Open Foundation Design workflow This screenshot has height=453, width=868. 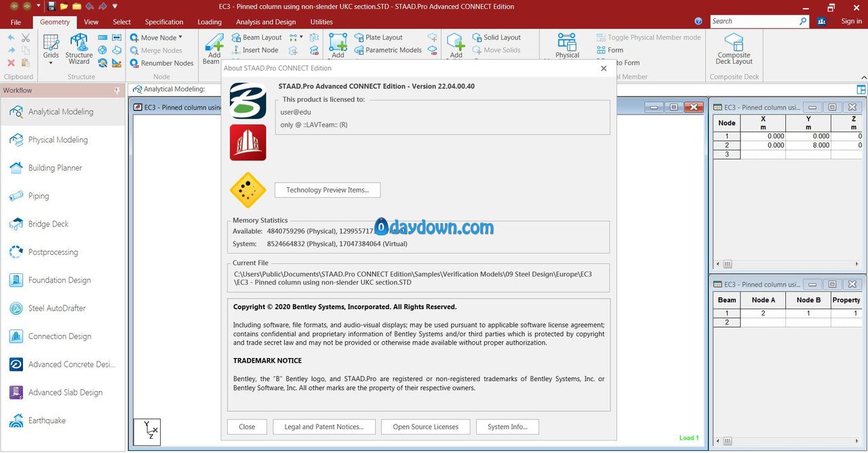click(62, 280)
